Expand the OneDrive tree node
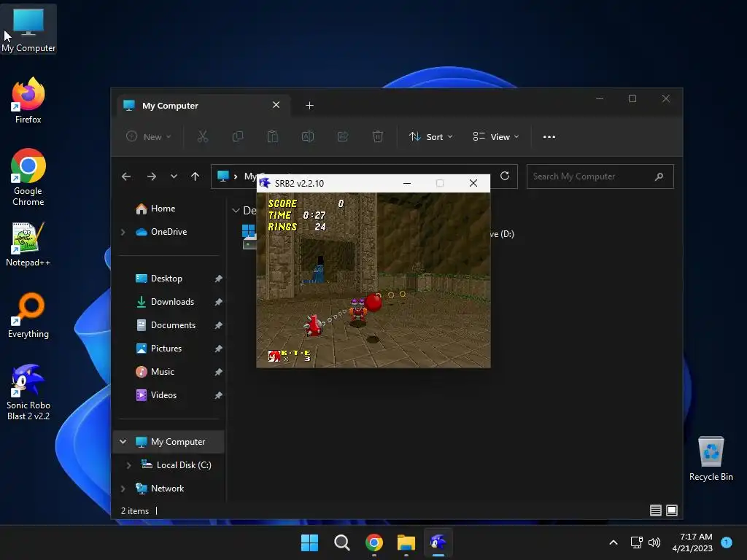The image size is (747, 560). tap(123, 232)
